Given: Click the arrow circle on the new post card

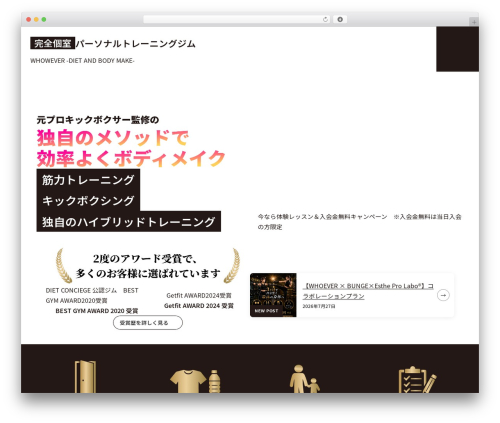Looking at the screenshot, I should pyautogui.click(x=443, y=295).
